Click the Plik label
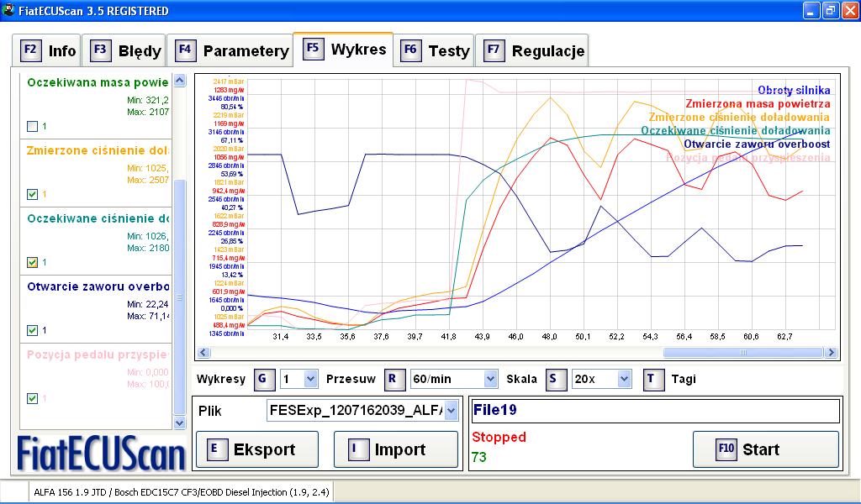 [x=209, y=411]
